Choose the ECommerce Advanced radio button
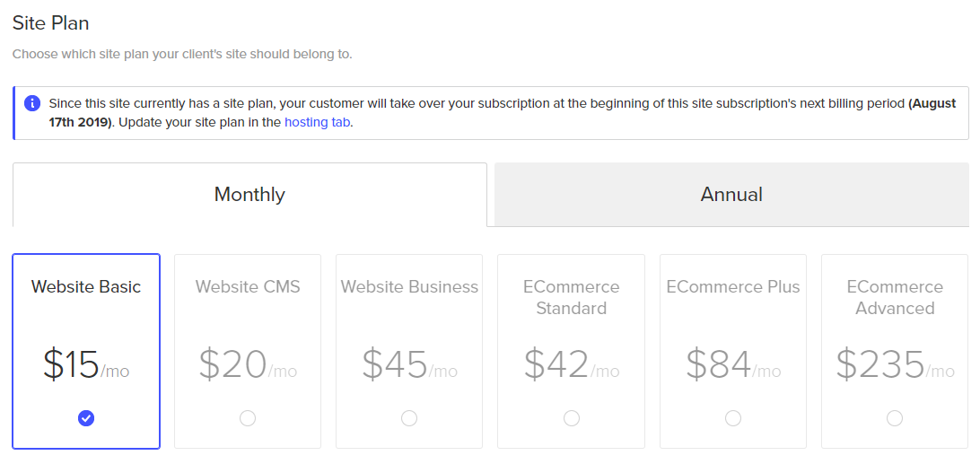The width and height of the screenshot is (980, 464). point(895,417)
